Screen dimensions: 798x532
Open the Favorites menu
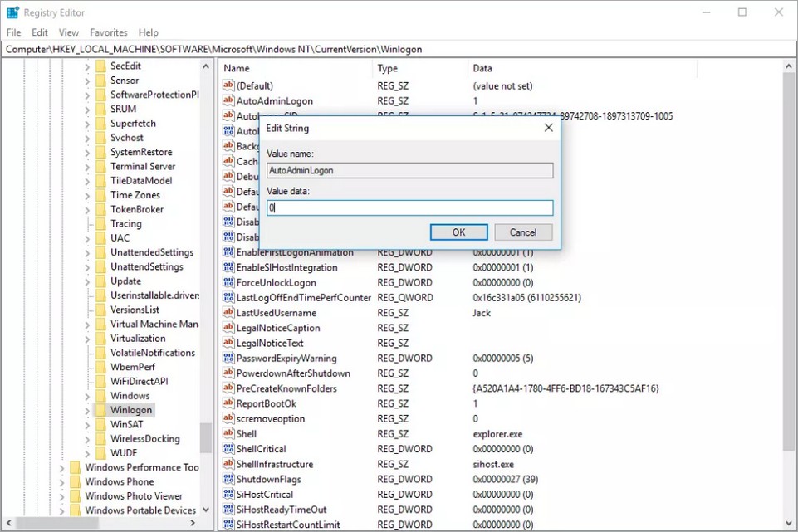[109, 32]
